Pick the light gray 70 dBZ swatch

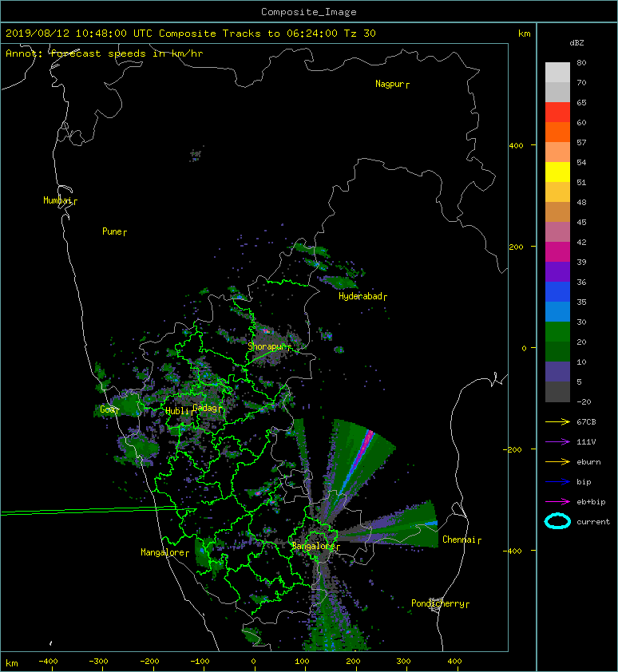point(557,72)
